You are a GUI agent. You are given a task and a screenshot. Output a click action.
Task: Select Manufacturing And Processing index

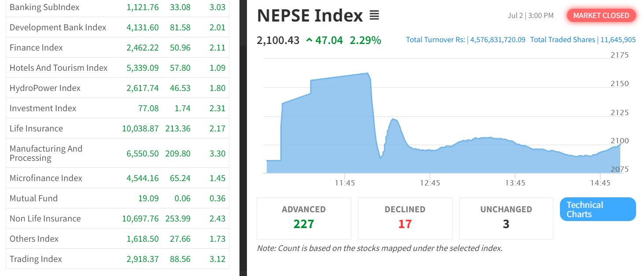point(118,153)
